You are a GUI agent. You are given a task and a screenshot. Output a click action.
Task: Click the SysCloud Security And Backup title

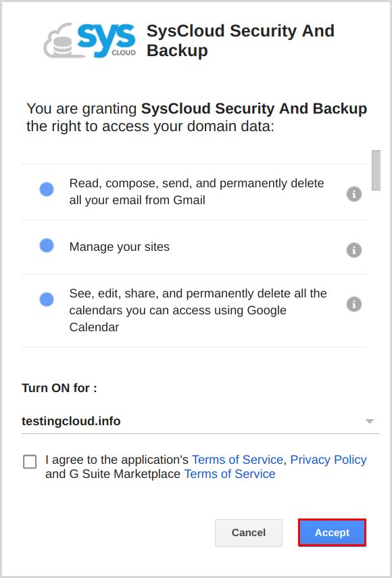[241, 41]
